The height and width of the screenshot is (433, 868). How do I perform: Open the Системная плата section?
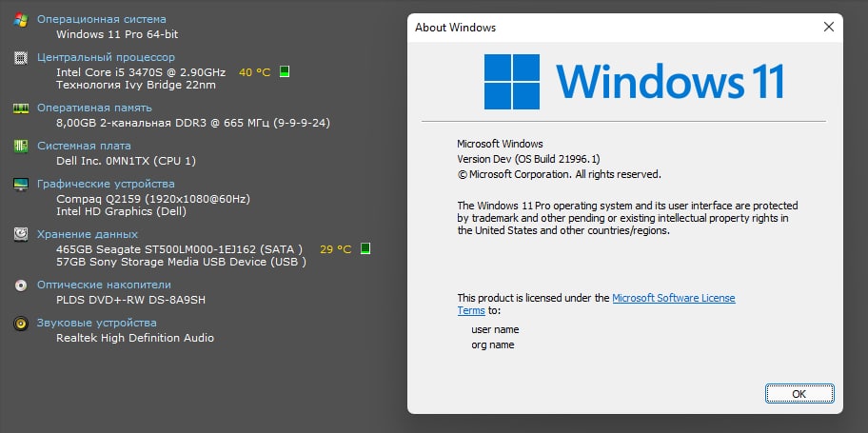(x=84, y=146)
